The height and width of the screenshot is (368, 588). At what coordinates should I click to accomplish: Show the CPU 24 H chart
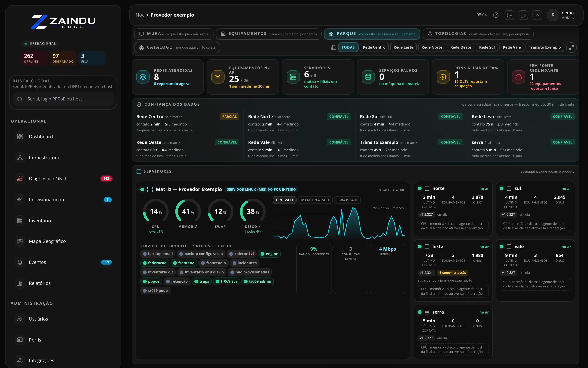click(284, 200)
